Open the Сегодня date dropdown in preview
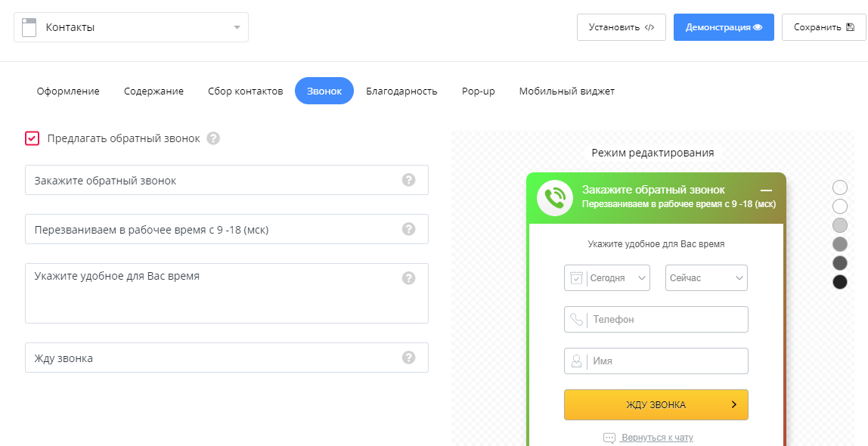868x446 pixels. click(x=606, y=277)
